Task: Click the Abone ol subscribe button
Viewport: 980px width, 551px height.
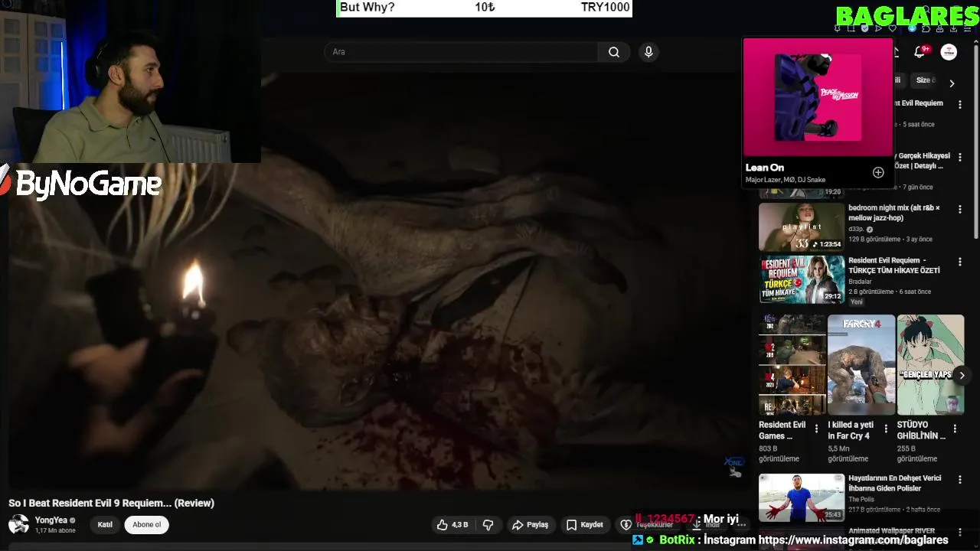Action: click(x=147, y=525)
